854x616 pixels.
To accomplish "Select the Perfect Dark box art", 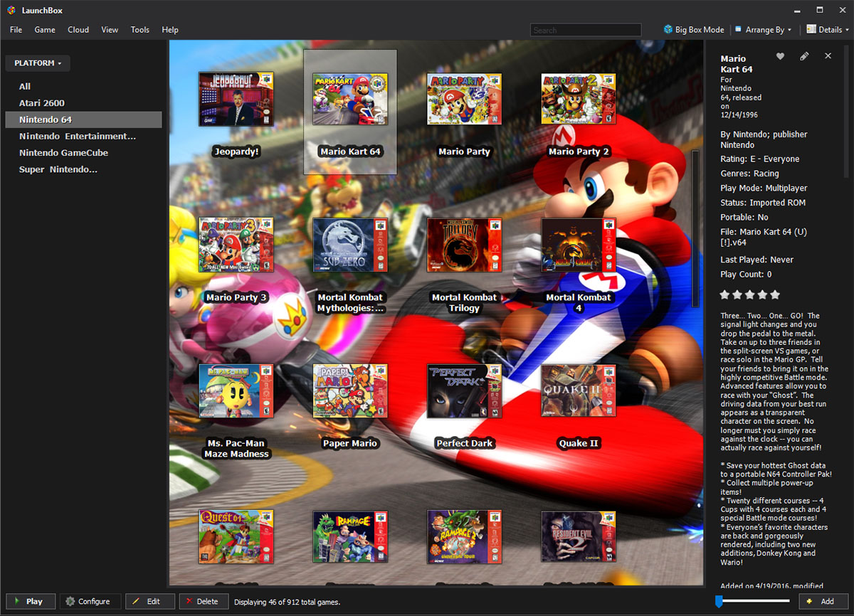I will (x=464, y=391).
